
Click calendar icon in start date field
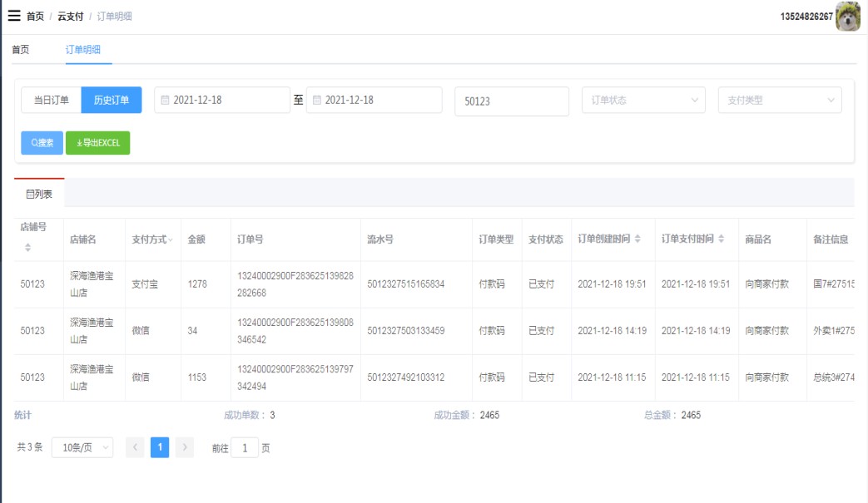[165, 100]
